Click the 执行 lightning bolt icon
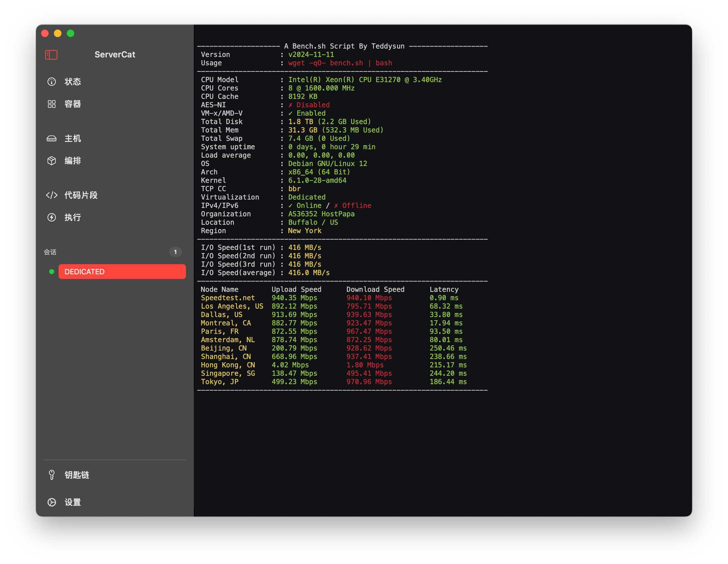The height and width of the screenshot is (564, 728). click(52, 217)
